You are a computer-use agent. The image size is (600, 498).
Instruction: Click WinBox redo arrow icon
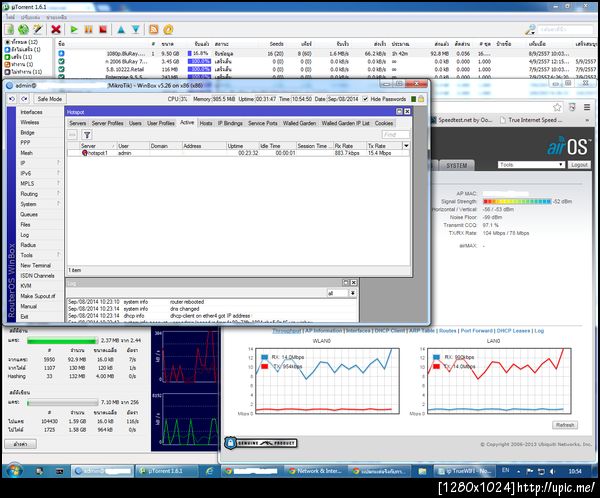click(24, 99)
